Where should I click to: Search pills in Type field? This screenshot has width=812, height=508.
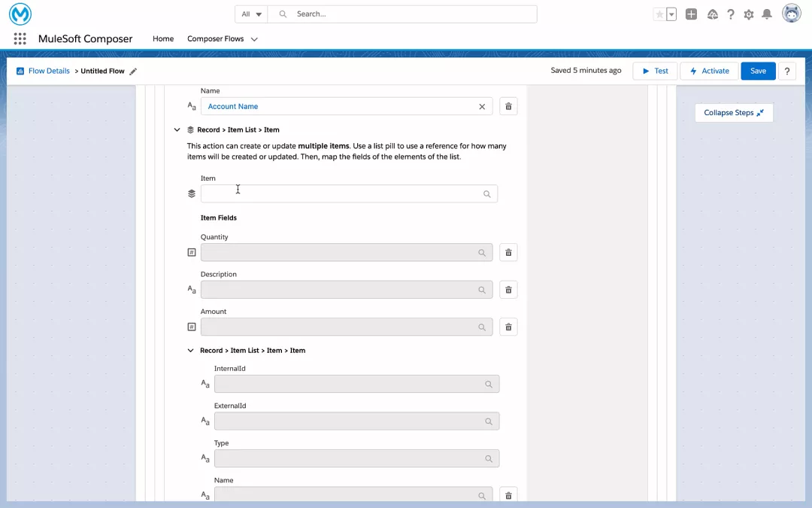click(489, 459)
